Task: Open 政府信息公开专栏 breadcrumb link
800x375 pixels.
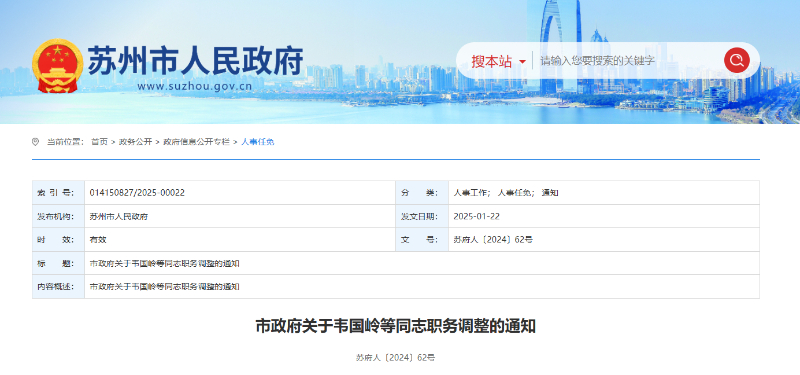Action: click(x=196, y=142)
